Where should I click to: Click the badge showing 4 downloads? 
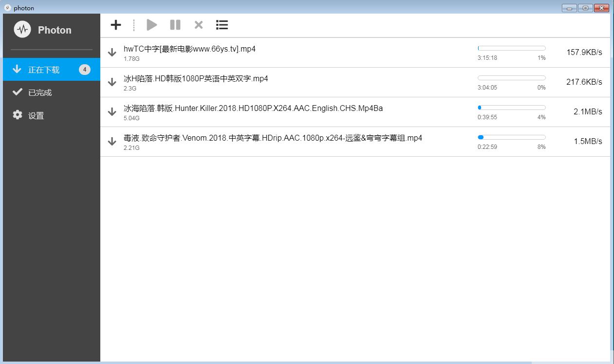(x=85, y=70)
